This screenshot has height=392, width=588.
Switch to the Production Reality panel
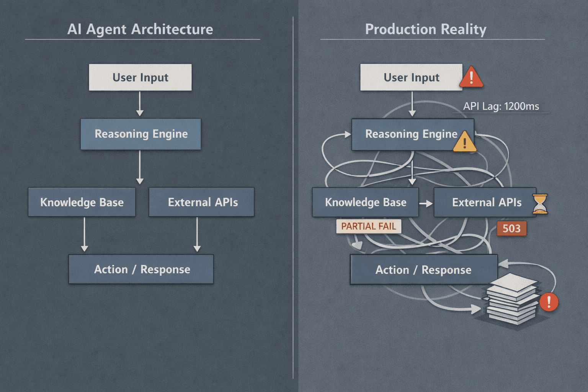(x=425, y=29)
